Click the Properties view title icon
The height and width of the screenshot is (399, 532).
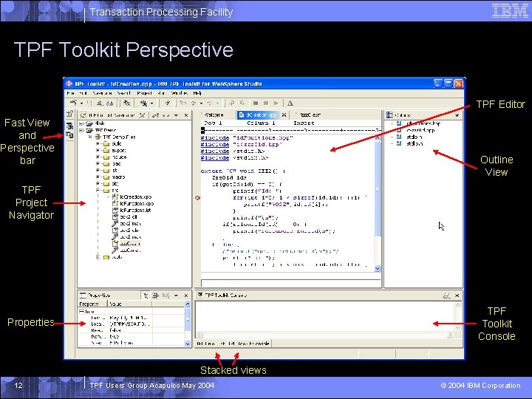tap(83, 296)
